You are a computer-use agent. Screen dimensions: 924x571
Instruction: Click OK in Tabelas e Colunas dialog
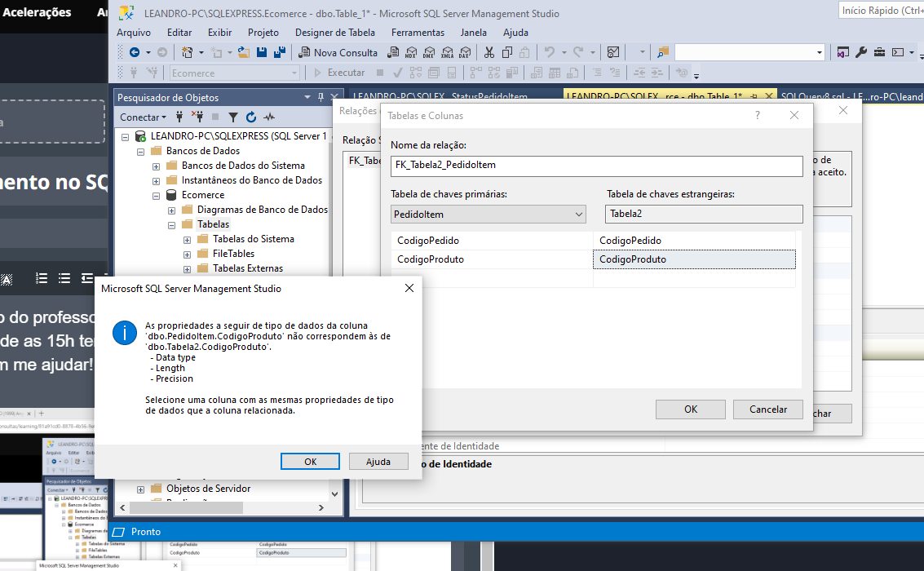691,409
